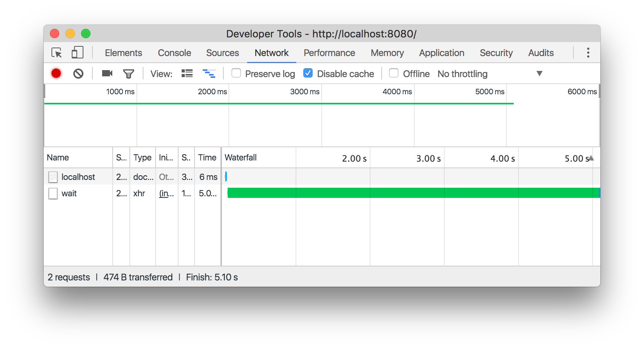Click the wait request file icon
Image resolution: width=644 pixels, height=349 pixels.
tap(53, 194)
